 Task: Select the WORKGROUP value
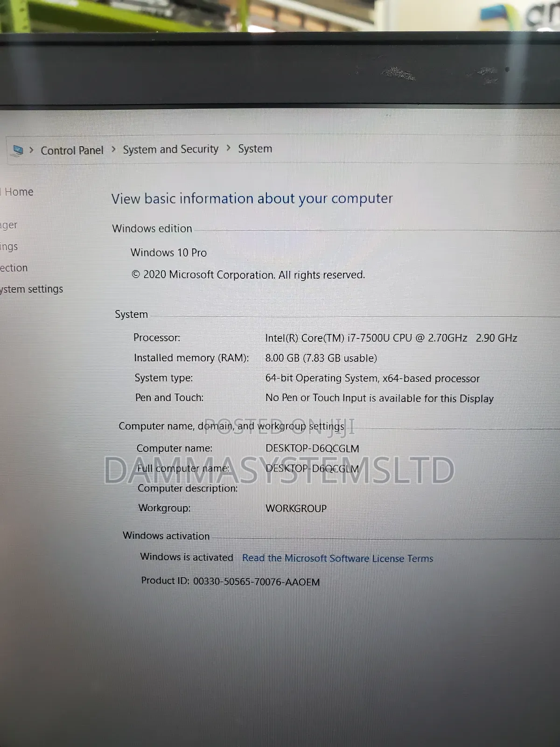coord(296,508)
